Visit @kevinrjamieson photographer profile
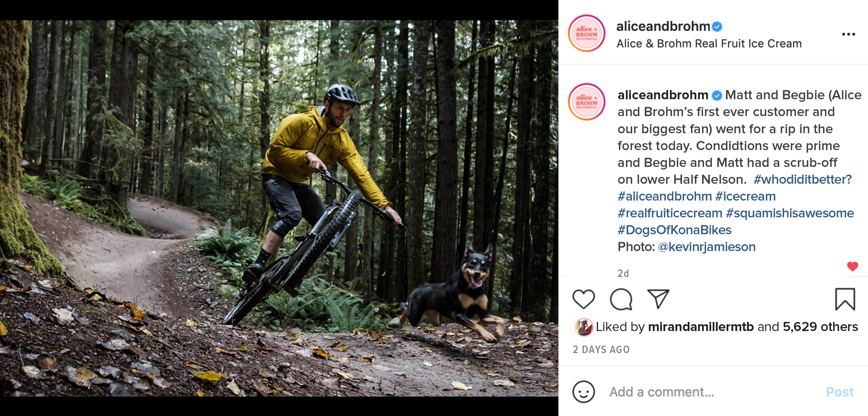Image resolution: width=868 pixels, height=416 pixels. point(707,247)
